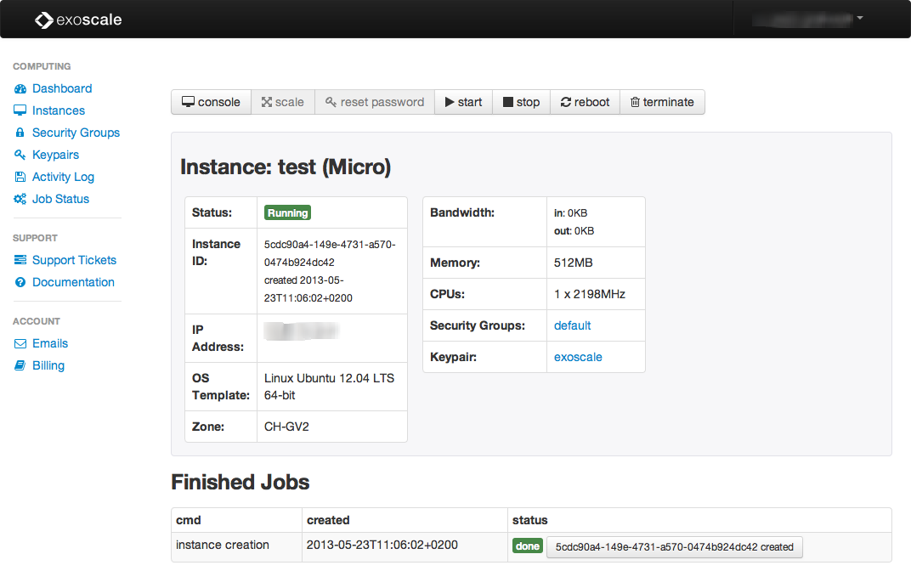Screen dimensions: 911x588
Task: Open Activity Log from sidebar
Action: 63,177
